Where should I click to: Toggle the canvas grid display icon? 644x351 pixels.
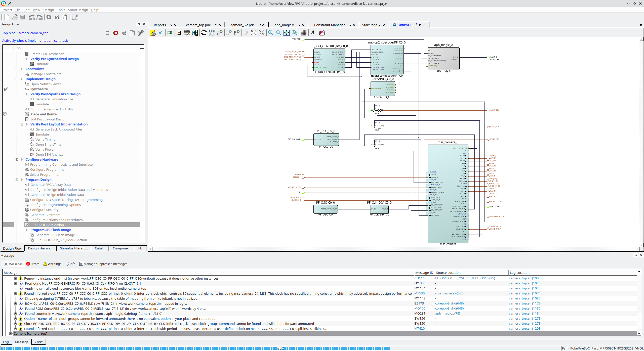303,33
